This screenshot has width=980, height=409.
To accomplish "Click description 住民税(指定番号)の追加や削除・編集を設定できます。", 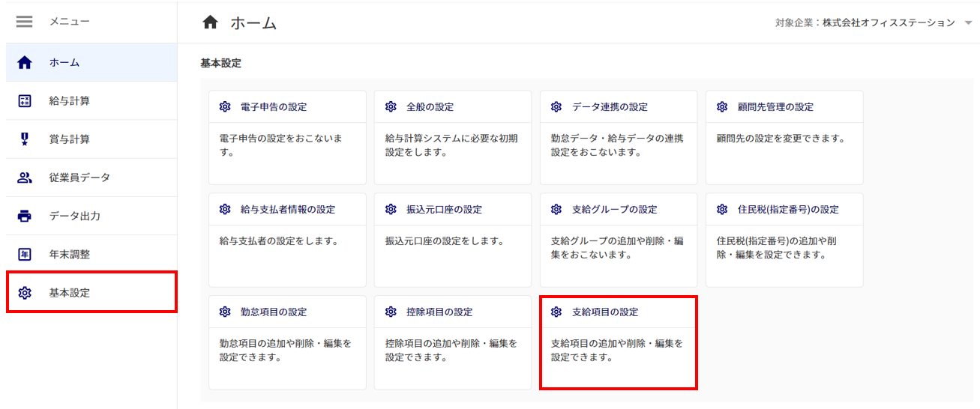I will pos(776,248).
